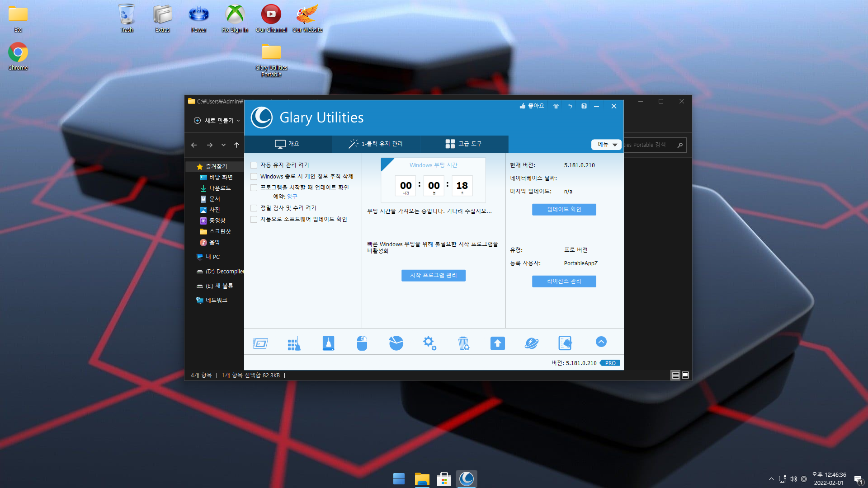868x488 pixels.
Task: Open the Software Update upload-arrow icon
Action: point(497,343)
